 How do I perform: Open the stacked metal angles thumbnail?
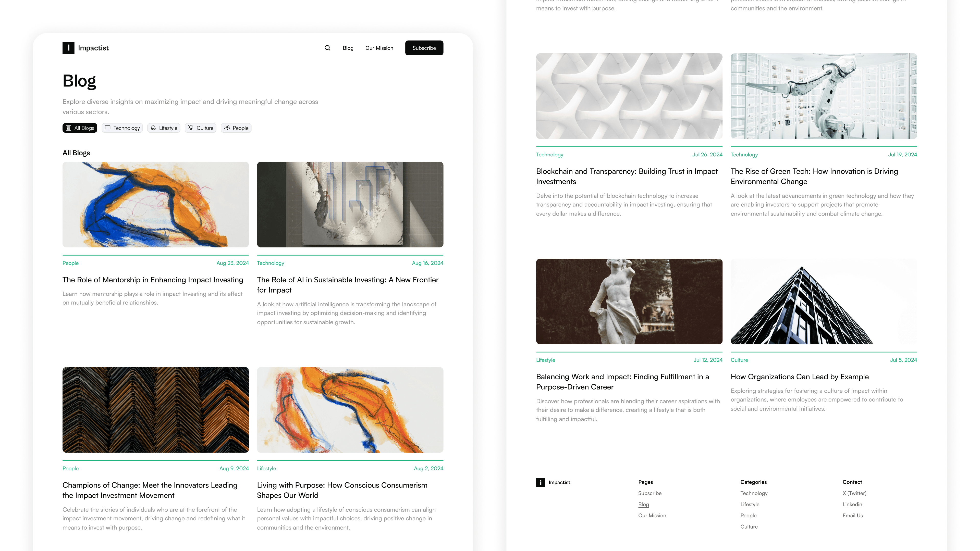coord(156,410)
